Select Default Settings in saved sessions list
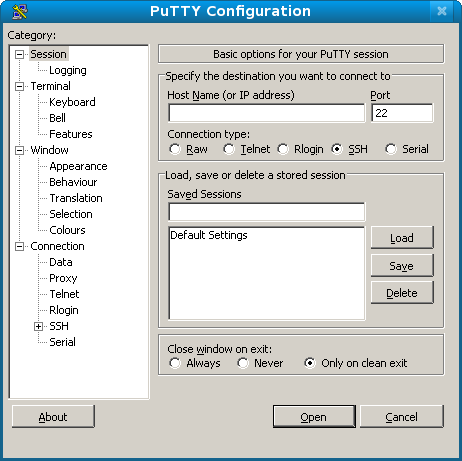The image size is (462, 461). [x=209, y=235]
